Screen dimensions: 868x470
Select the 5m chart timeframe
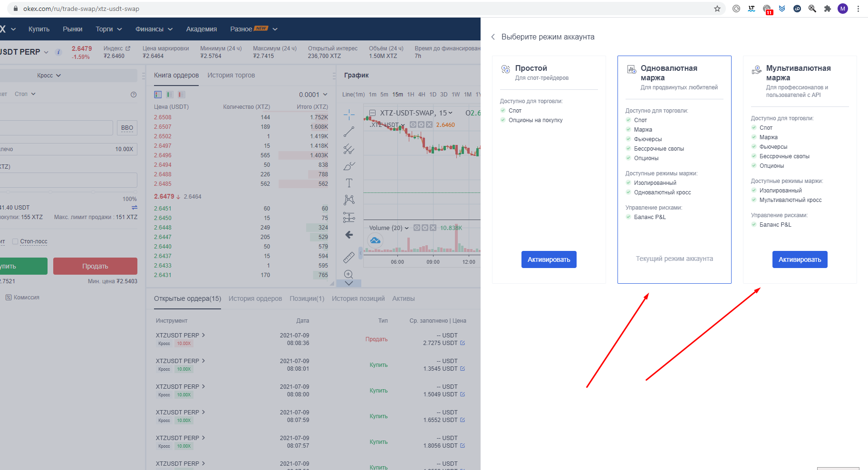click(385, 95)
